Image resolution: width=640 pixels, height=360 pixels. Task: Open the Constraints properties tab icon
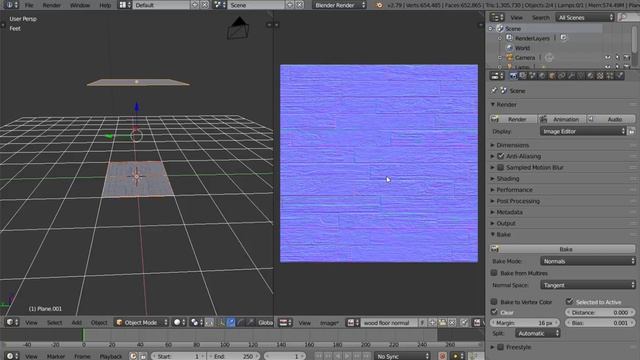pos(562,76)
